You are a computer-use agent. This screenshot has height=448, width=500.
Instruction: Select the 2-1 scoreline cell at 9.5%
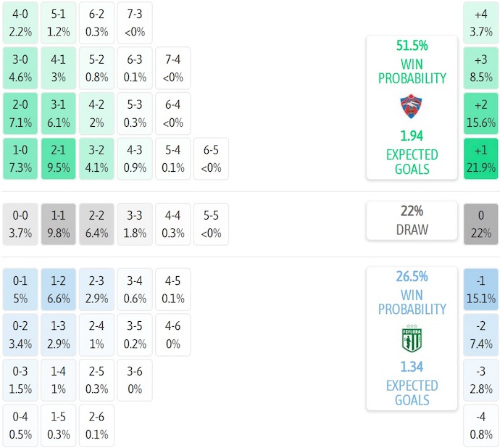point(59,159)
